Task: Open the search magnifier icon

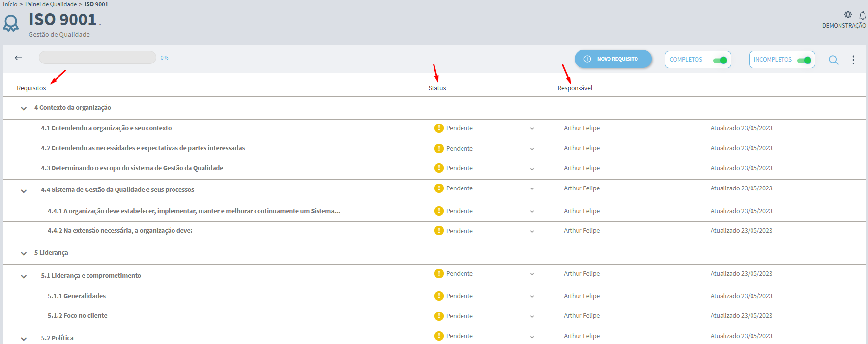Action: 833,60
